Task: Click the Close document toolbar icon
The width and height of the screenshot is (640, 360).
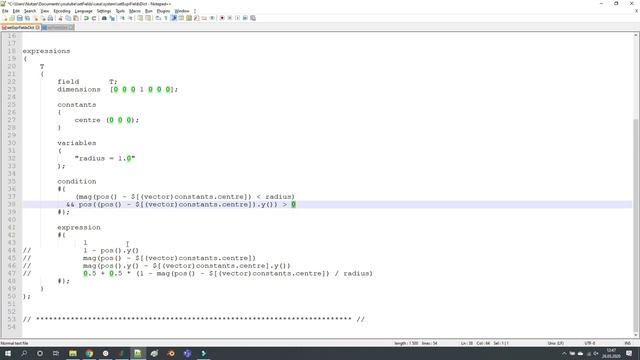Action: (36, 18)
